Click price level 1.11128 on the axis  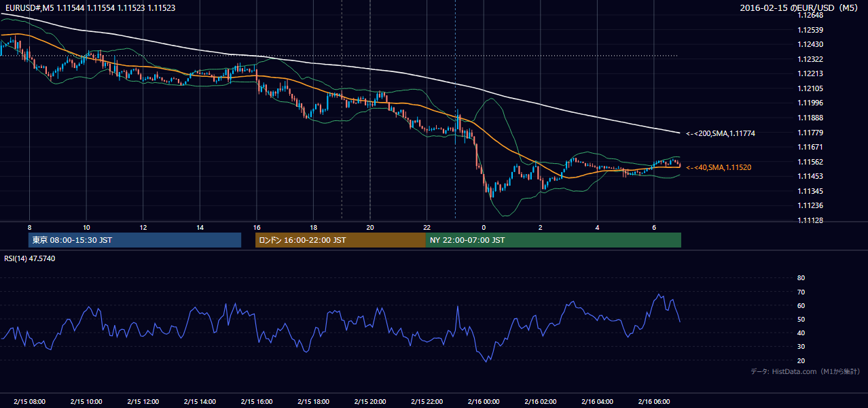click(x=811, y=220)
